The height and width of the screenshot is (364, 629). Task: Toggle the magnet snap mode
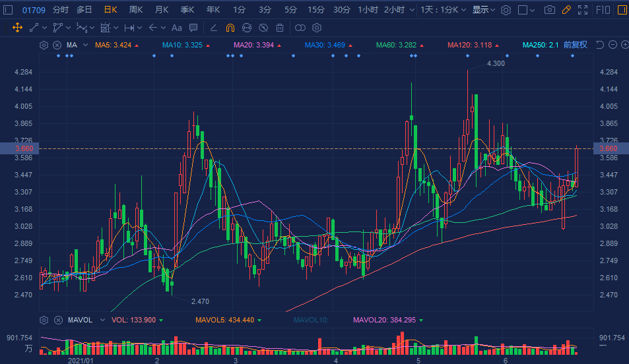click(x=230, y=28)
